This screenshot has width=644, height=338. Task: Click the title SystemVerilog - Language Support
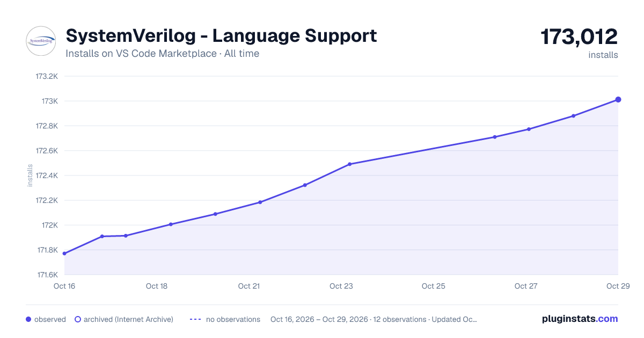[221, 36]
